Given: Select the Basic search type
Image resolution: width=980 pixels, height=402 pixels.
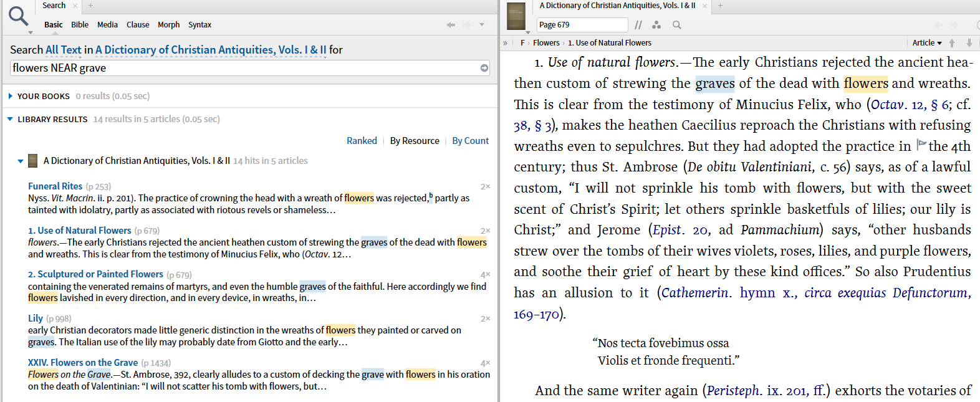Looking at the screenshot, I should [53, 25].
